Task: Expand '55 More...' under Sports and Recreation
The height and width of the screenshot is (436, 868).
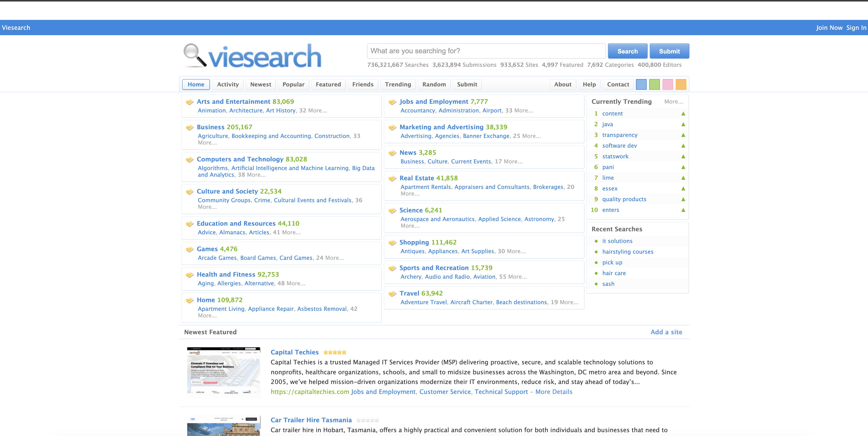Action: click(x=513, y=277)
